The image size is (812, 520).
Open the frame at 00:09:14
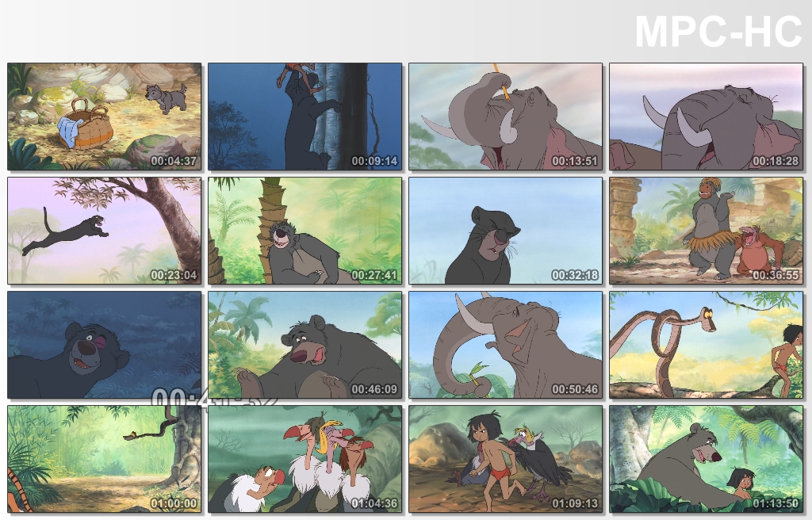coord(304,117)
